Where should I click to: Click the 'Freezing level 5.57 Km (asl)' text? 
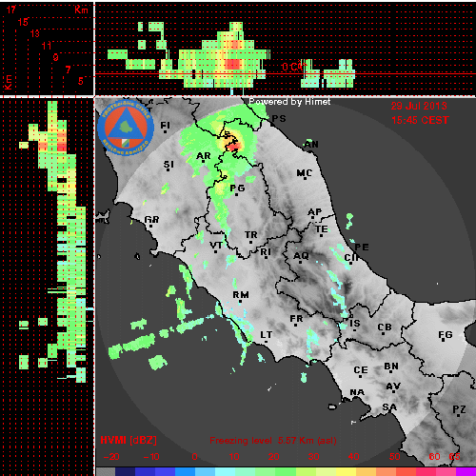tap(273, 441)
